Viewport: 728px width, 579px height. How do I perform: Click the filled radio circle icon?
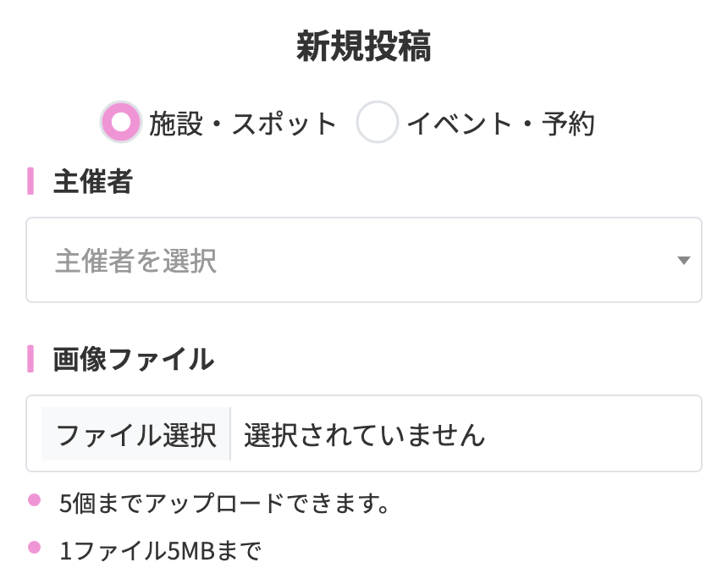[121, 123]
